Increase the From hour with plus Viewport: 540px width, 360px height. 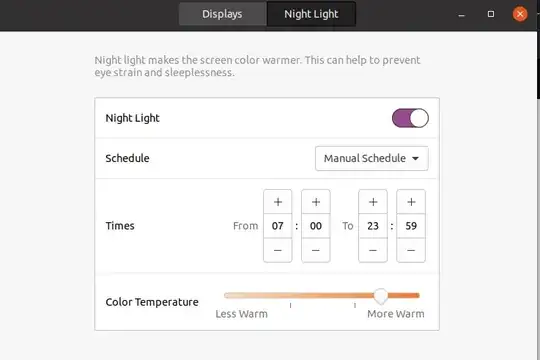(278, 202)
